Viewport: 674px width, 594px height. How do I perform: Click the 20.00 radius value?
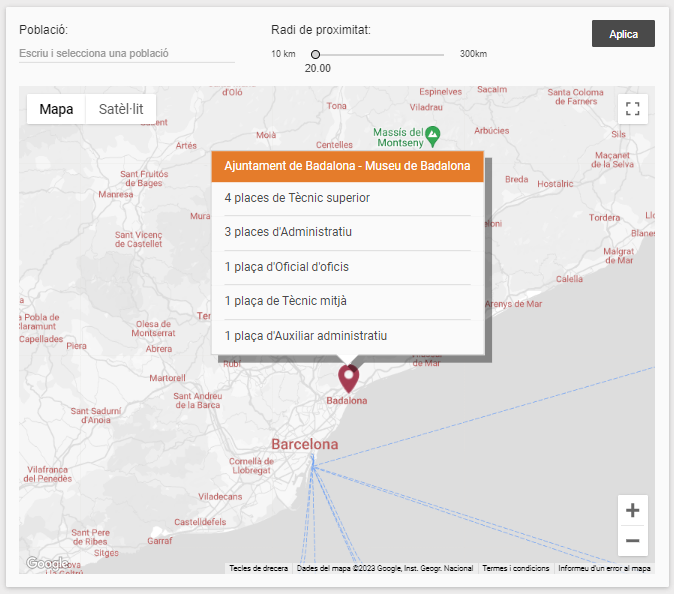pos(318,68)
